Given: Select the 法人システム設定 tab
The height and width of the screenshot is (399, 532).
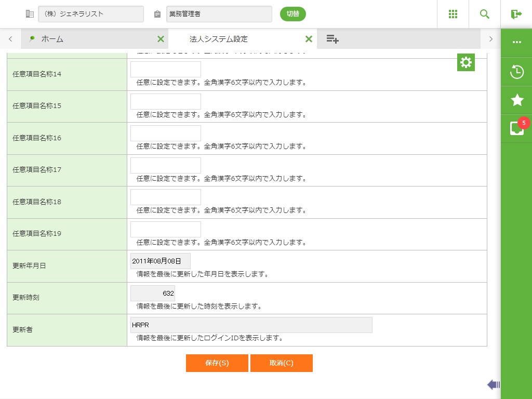Looking at the screenshot, I should (x=243, y=39).
